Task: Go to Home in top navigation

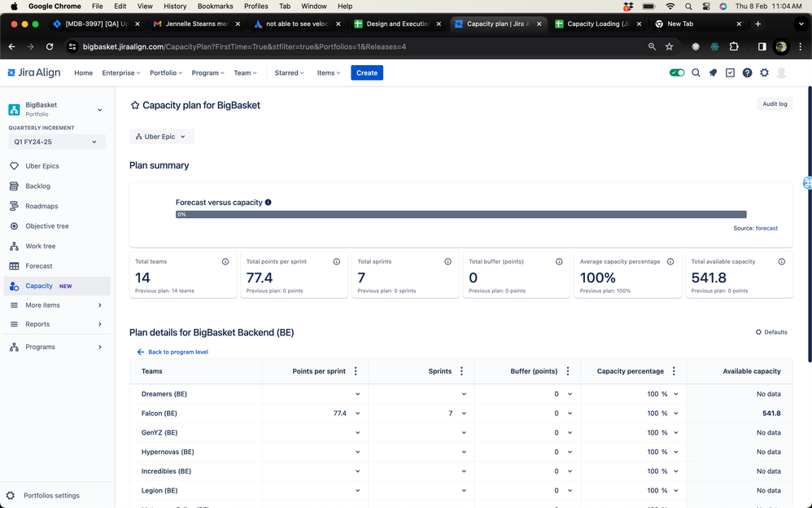Action: tap(83, 73)
